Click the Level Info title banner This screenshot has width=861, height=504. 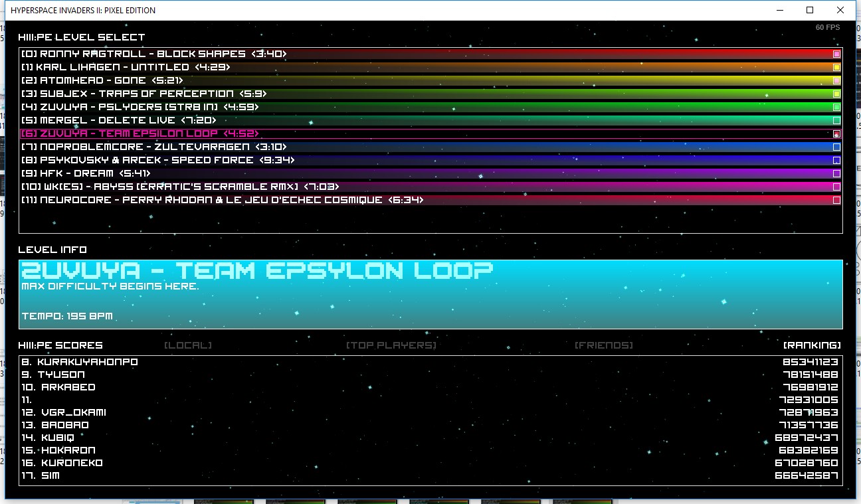(x=257, y=271)
